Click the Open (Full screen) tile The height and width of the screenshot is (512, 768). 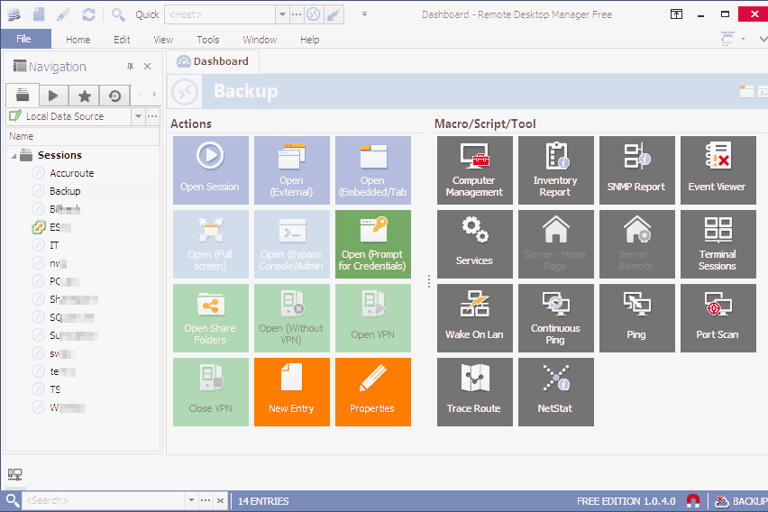click(x=211, y=244)
